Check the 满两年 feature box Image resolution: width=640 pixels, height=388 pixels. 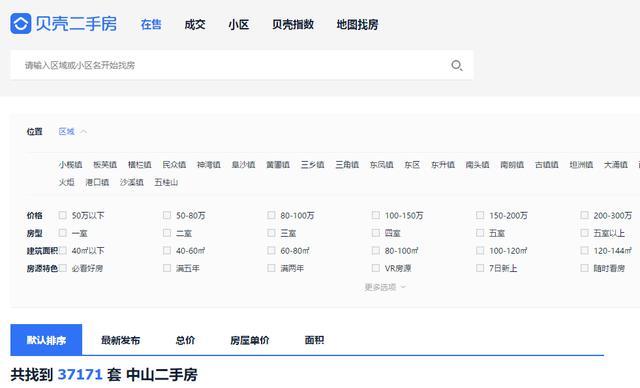271,268
